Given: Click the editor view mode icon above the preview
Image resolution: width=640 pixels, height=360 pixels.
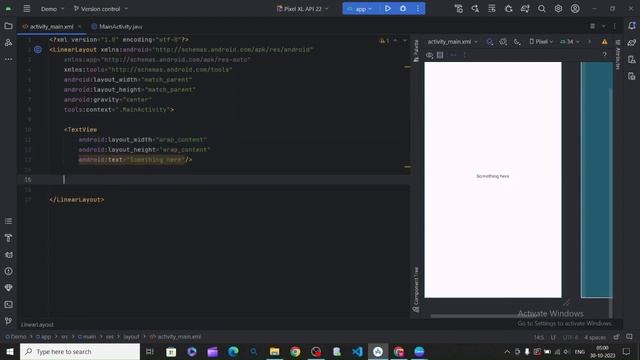Looking at the screenshot, I should point(593,26).
